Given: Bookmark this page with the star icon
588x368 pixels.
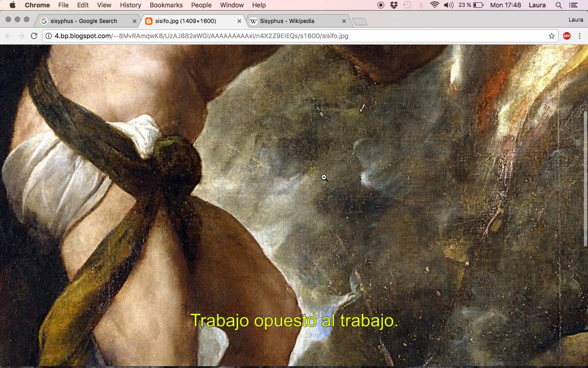Looking at the screenshot, I should [552, 36].
